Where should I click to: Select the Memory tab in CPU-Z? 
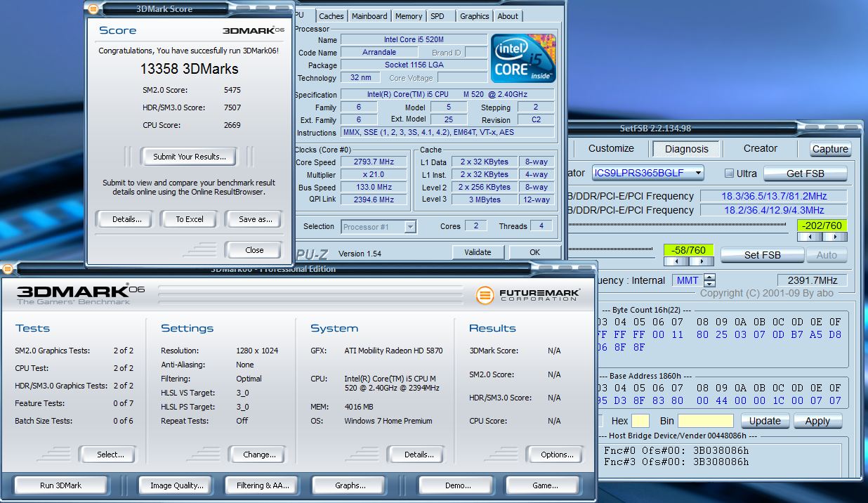pos(409,15)
